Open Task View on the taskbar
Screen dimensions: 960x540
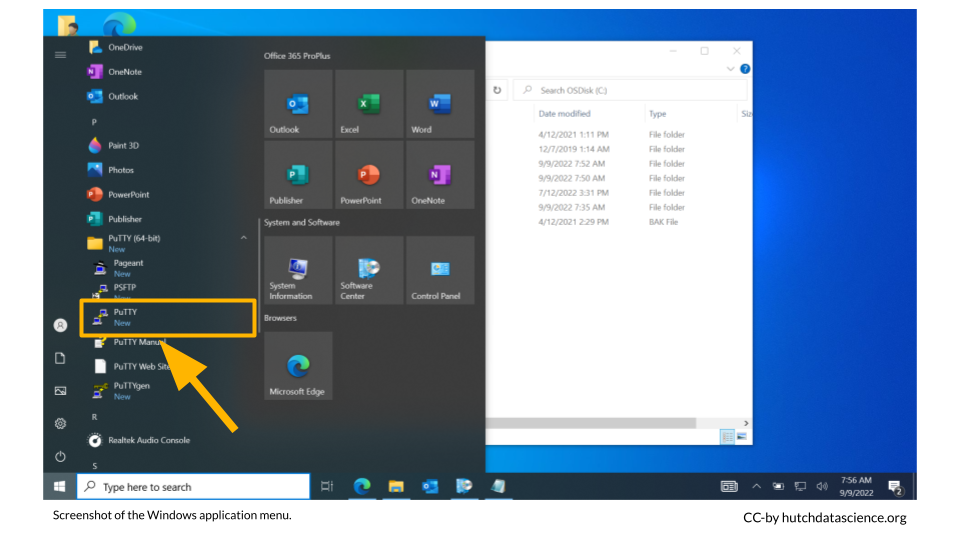point(327,486)
